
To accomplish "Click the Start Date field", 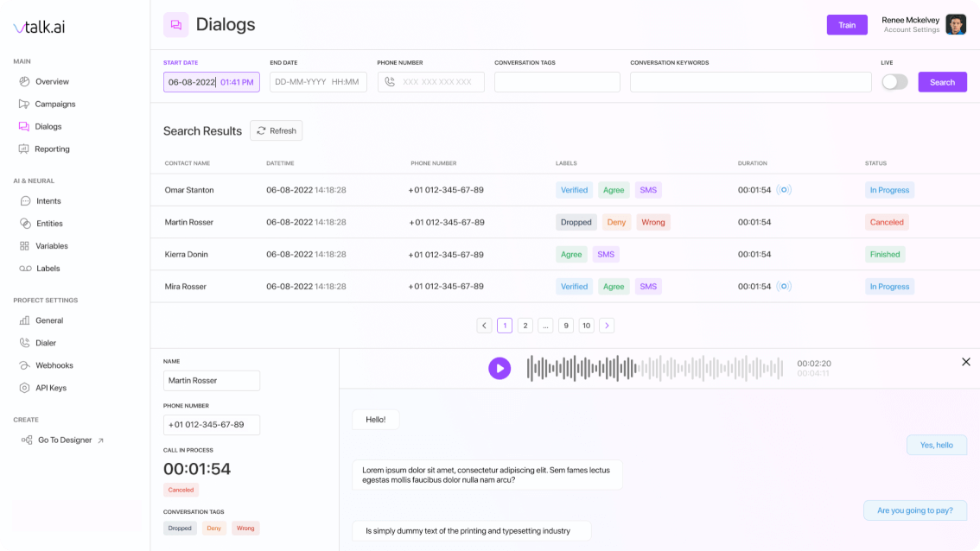I will coord(211,82).
